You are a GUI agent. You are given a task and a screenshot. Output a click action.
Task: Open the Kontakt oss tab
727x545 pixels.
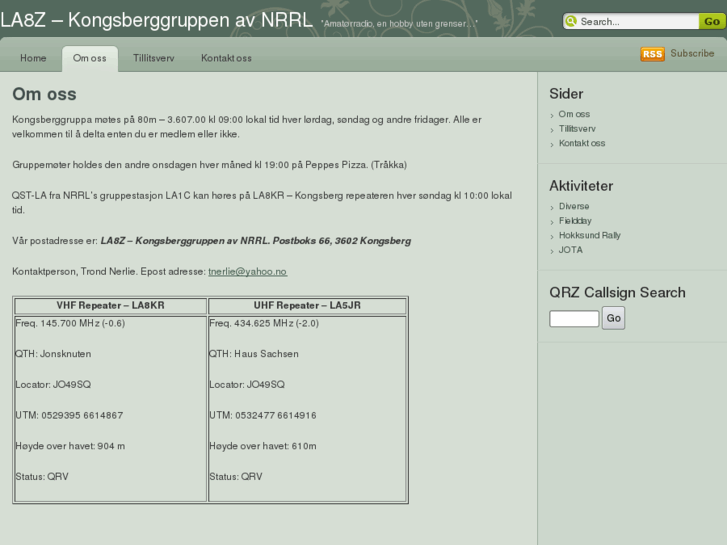(x=226, y=58)
